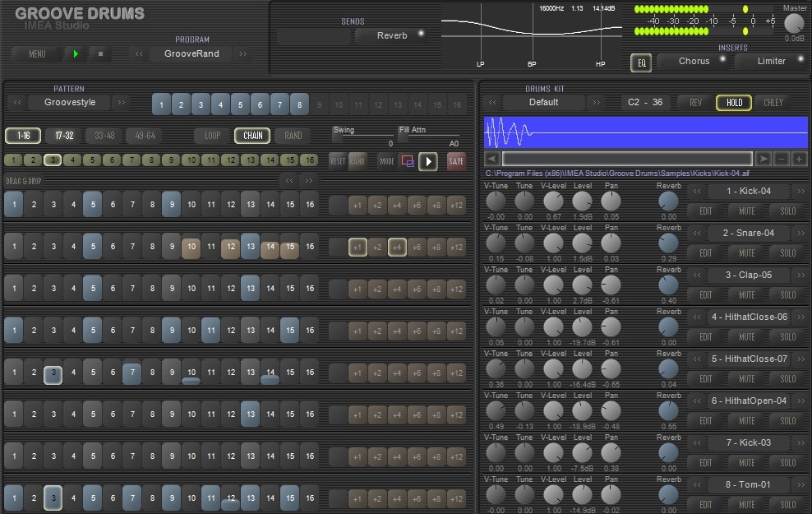Advance to the next program after GrooveRand

(x=244, y=53)
